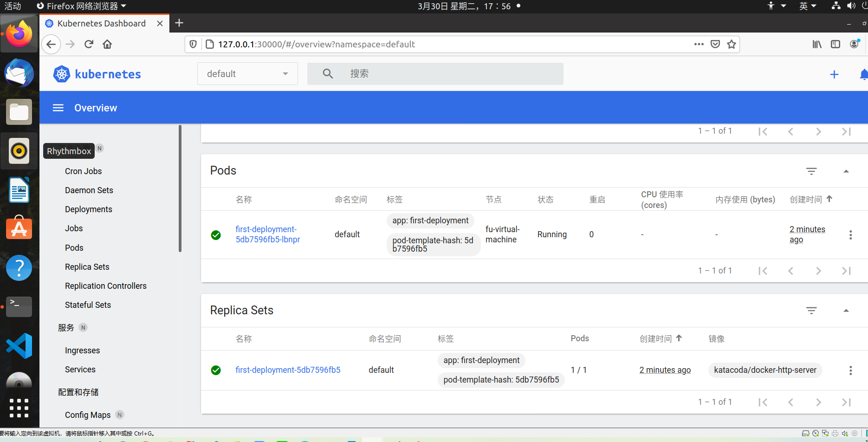868x442 pixels.
Task: Reload the page with the refresh button
Action: [89, 44]
